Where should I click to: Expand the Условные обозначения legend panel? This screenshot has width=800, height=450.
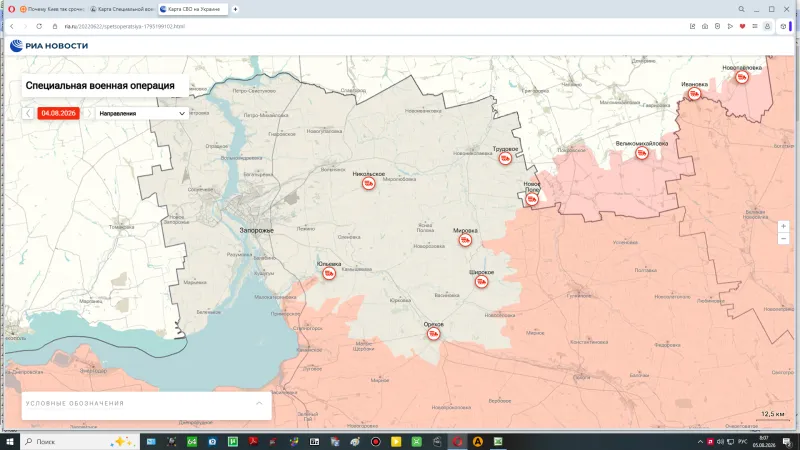259,403
